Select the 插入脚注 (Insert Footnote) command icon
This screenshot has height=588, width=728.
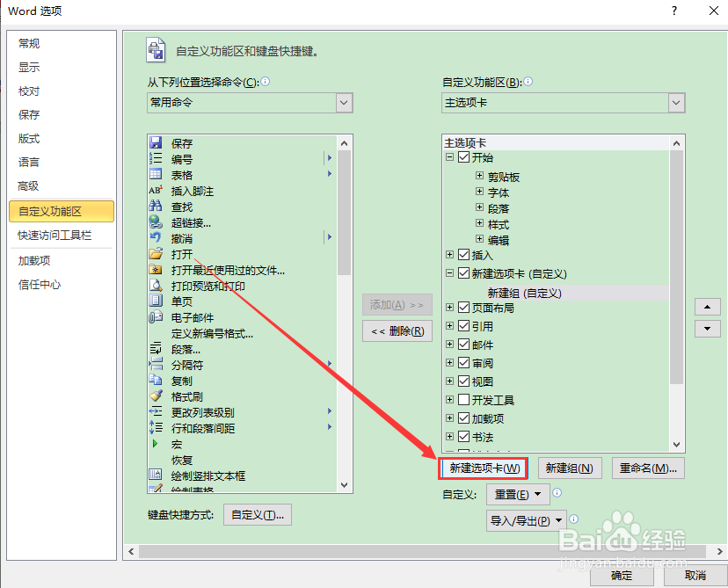pos(157,191)
